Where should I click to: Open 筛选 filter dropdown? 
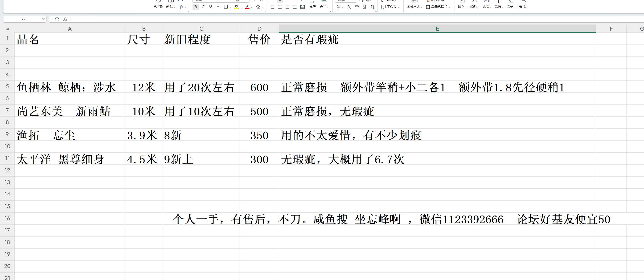click(499, 7)
